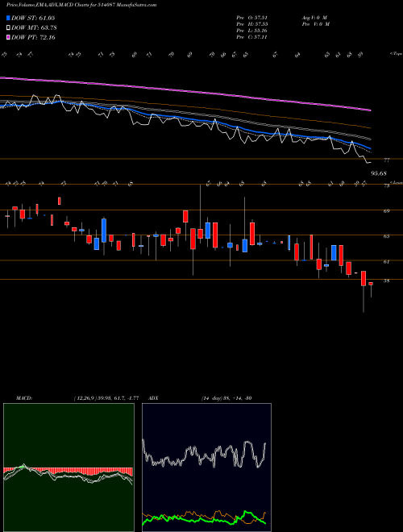Click the MACD (12,26,9) values text
This screenshot has height=532, width=403.
coord(106,398)
